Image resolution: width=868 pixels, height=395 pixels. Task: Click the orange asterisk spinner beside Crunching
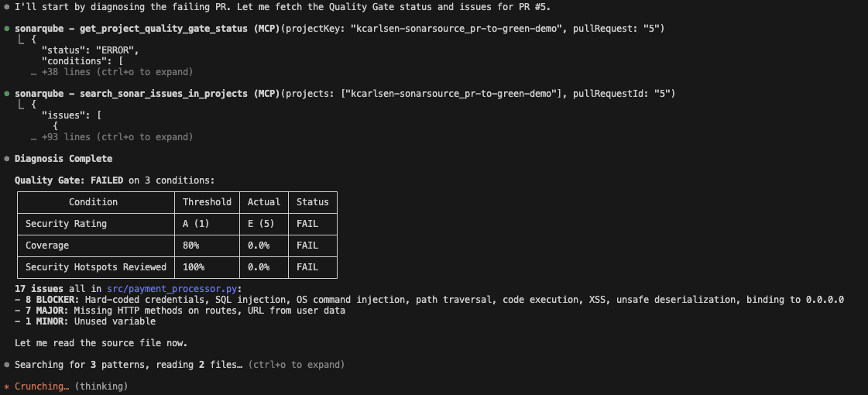coord(7,386)
